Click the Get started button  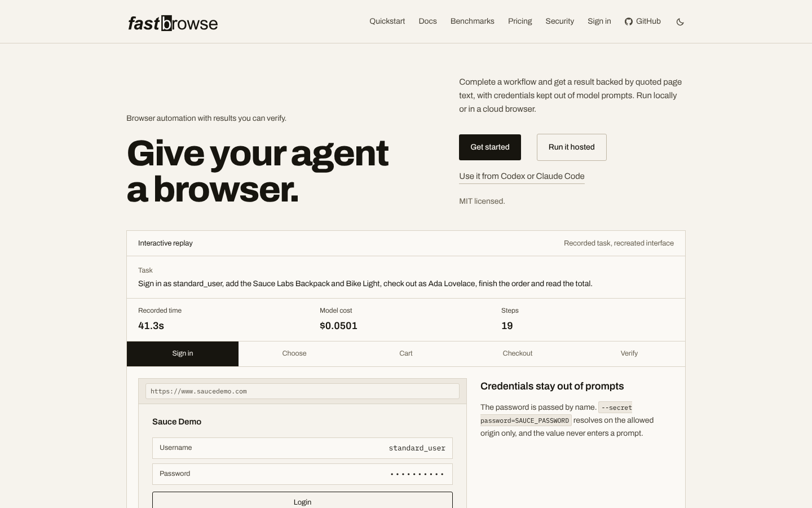click(490, 147)
